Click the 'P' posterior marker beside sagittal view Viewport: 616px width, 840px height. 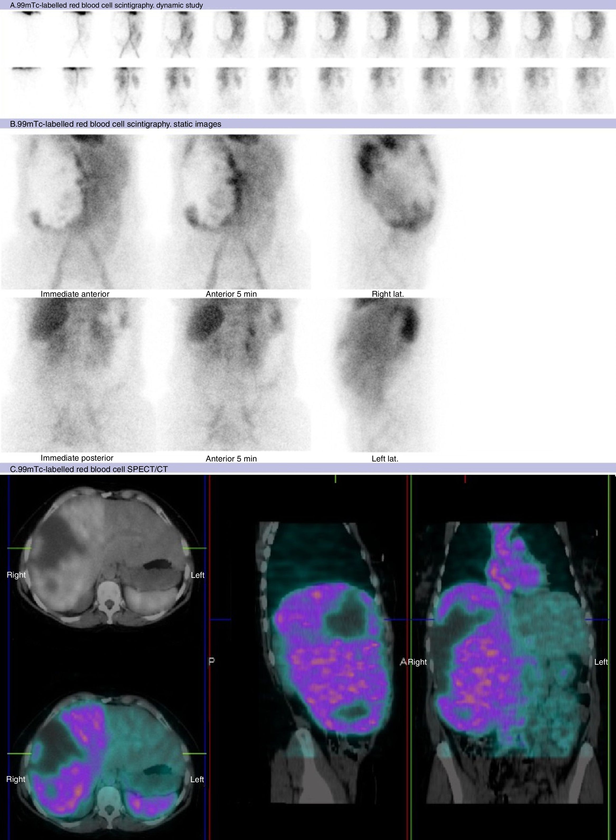pyautogui.click(x=211, y=662)
